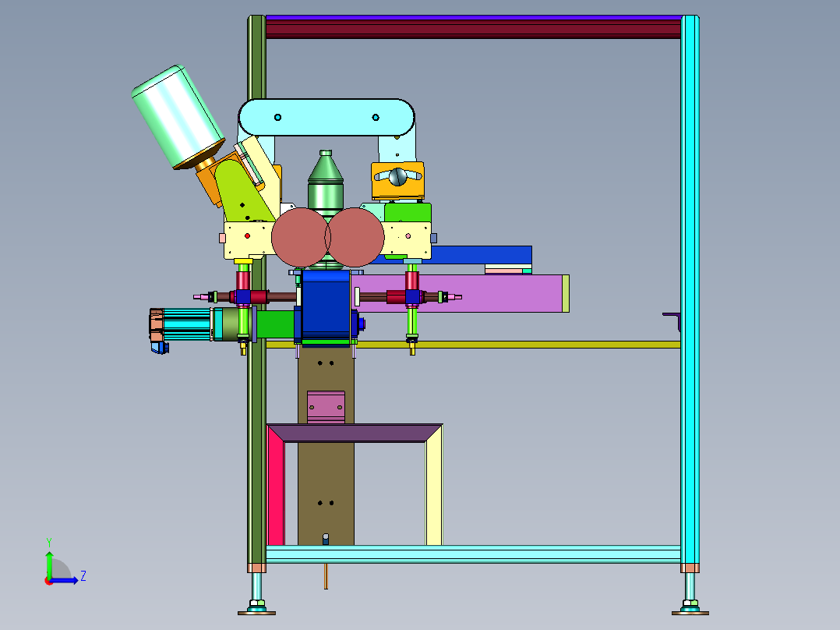Click the small pink bracket on column
The image size is (840, 630).
point(326,407)
